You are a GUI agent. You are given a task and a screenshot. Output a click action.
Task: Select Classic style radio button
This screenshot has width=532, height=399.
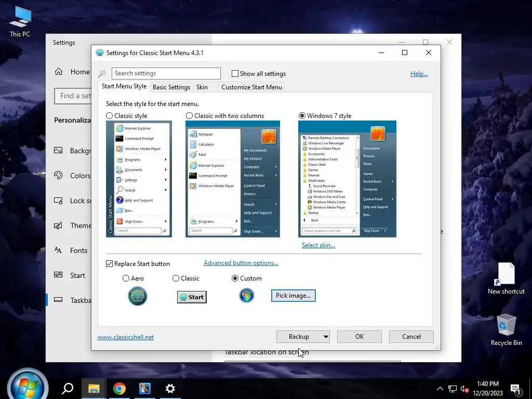pyautogui.click(x=109, y=116)
